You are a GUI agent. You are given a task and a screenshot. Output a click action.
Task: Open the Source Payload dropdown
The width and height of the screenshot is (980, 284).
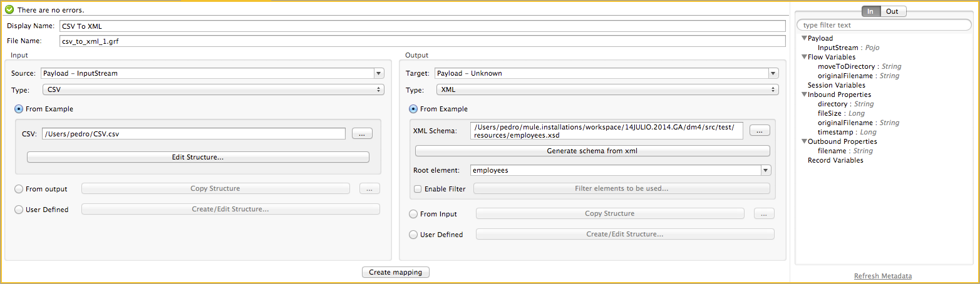click(378, 73)
